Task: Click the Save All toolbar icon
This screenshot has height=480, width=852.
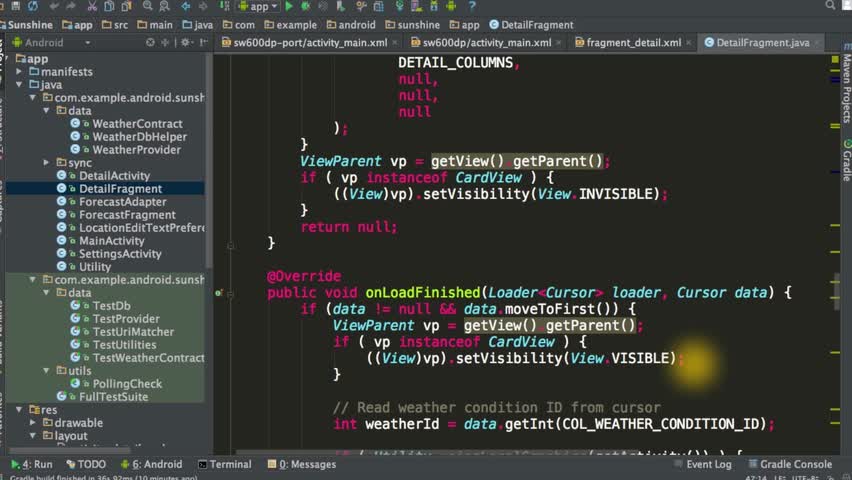Action: point(16,6)
